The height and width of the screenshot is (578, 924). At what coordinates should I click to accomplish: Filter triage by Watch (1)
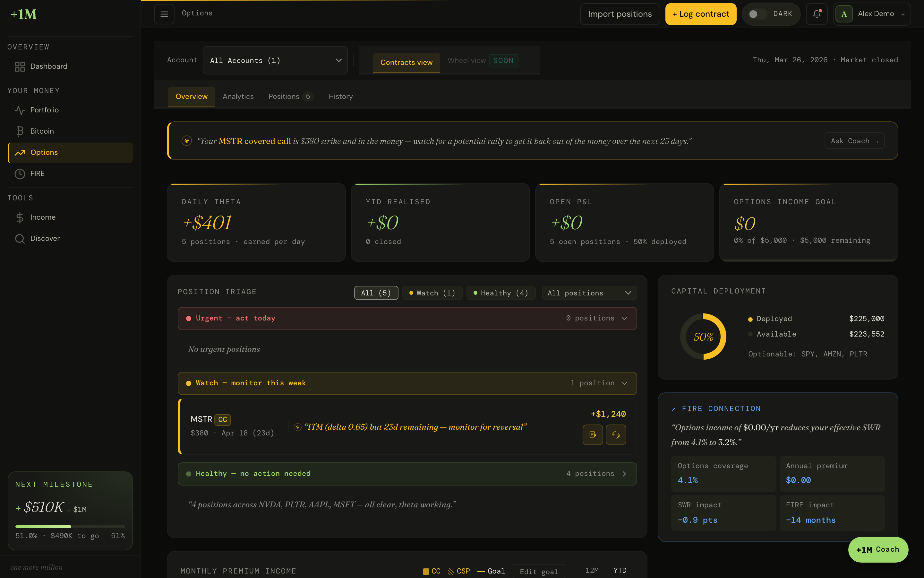click(432, 293)
